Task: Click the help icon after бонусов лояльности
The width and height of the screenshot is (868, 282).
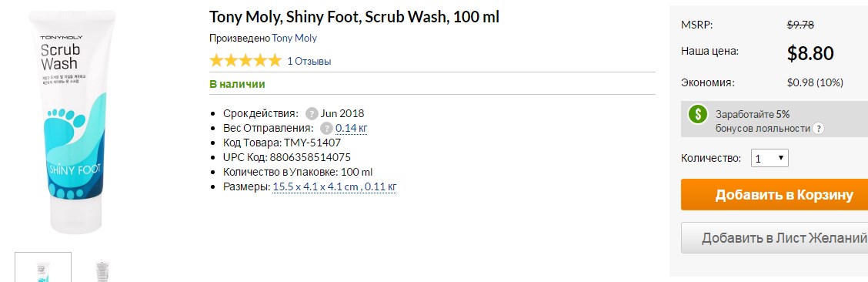Action: 818,129
